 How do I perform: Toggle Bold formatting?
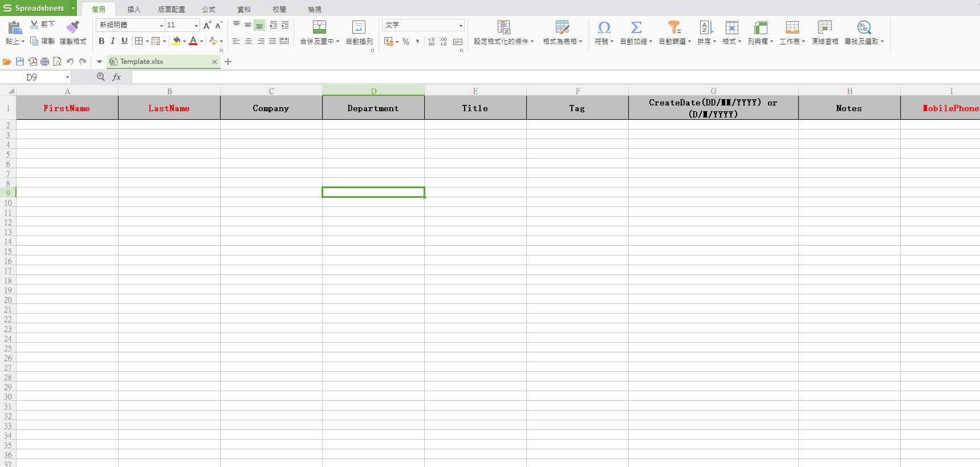click(x=101, y=41)
